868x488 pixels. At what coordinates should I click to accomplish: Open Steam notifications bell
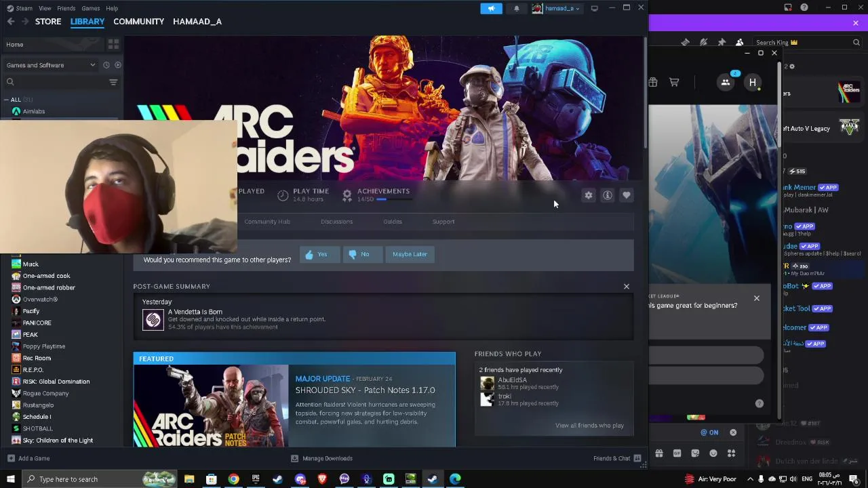click(517, 8)
